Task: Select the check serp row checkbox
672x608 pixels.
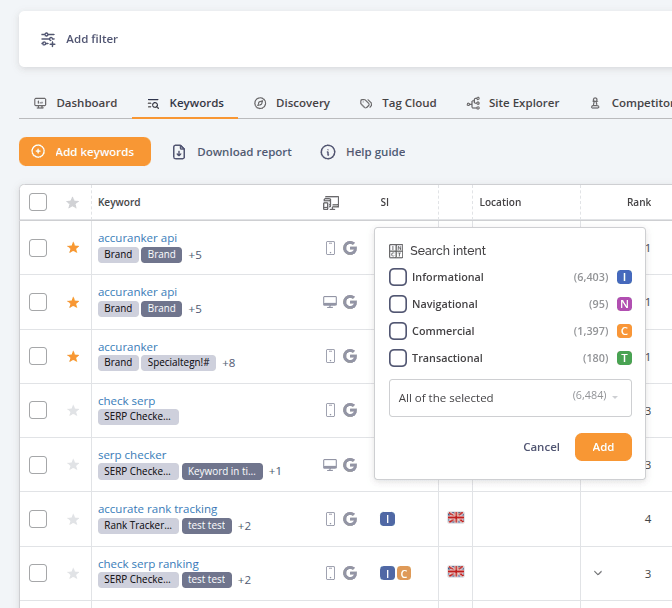Action: 38,410
